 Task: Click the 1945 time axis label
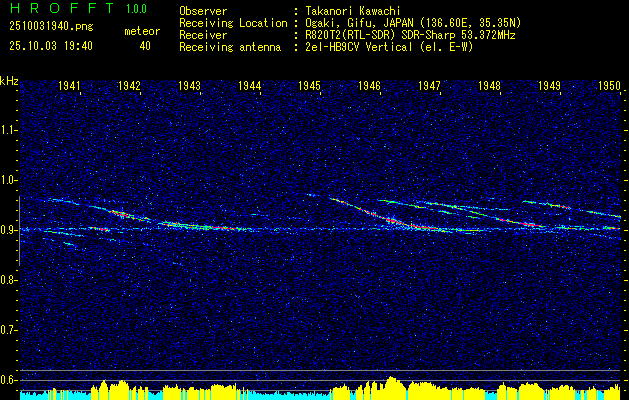[x=309, y=85]
